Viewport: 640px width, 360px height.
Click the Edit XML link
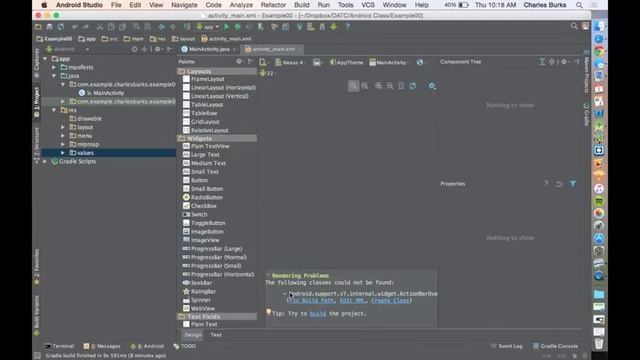coord(352,301)
